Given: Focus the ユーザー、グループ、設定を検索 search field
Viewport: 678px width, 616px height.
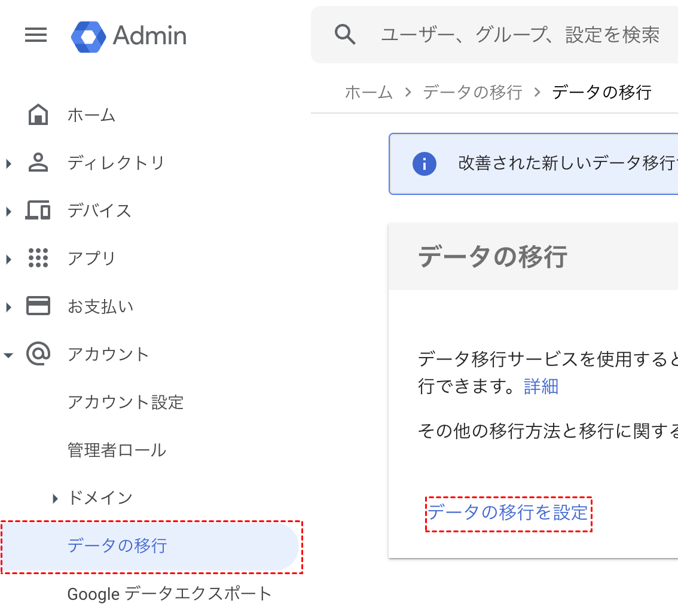Looking at the screenshot, I should pos(520,35).
